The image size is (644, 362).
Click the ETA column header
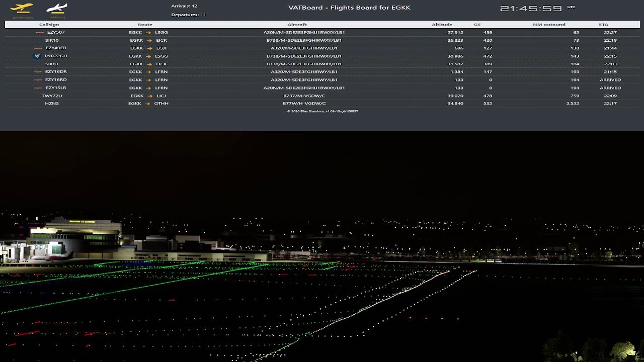tap(603, 24)
